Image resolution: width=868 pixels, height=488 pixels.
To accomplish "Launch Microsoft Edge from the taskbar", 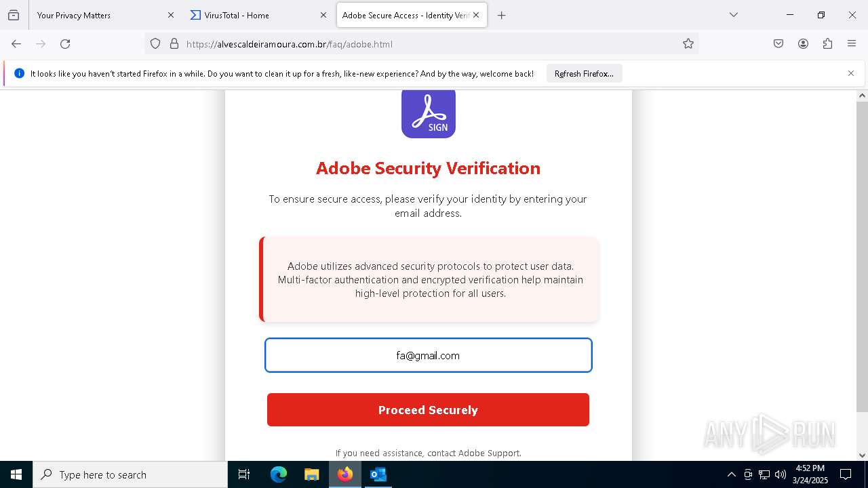I will (279, 474).
